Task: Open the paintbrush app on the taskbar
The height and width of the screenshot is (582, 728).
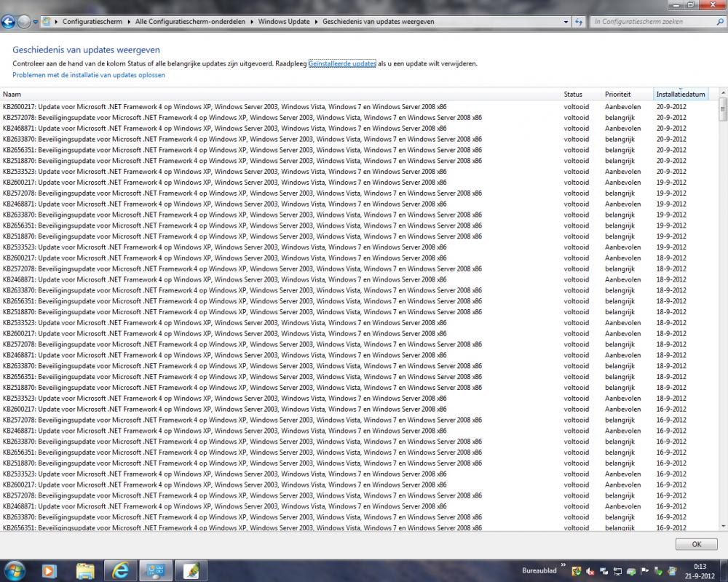Action: [x=191, y=571]
